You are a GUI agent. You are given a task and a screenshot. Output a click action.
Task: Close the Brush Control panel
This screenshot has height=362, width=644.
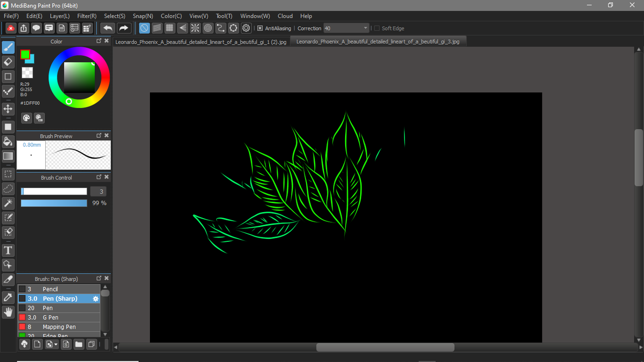pyautogui.click(x=107, y=177)
